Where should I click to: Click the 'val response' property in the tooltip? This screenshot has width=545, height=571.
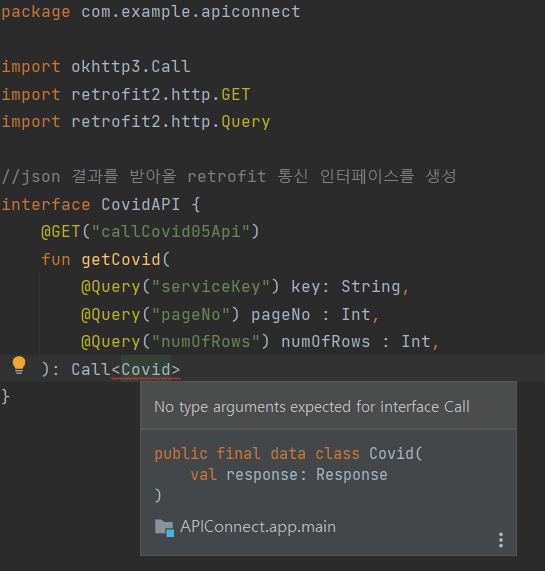tap(244, 475)
